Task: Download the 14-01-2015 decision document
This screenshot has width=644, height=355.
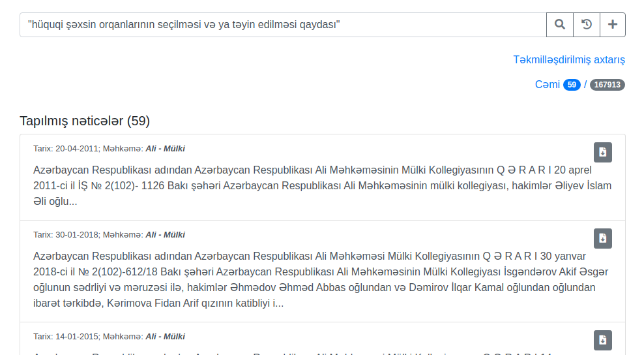Action: [x=602, y=340]
